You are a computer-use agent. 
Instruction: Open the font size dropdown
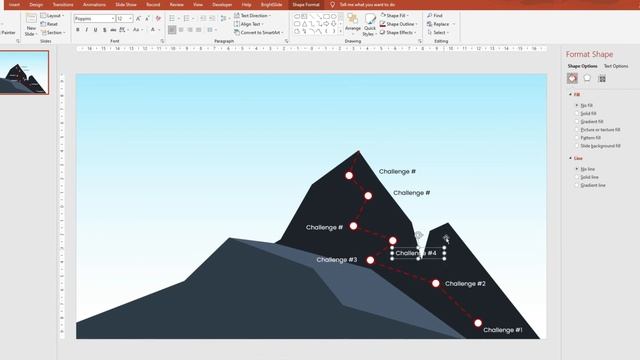(130, 19)
